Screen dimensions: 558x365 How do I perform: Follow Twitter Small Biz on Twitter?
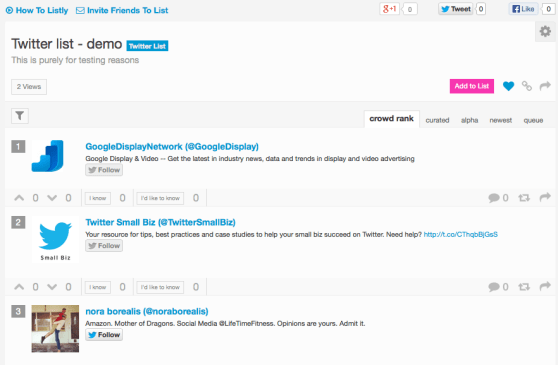pyautogui.click(x=104, y=246)
